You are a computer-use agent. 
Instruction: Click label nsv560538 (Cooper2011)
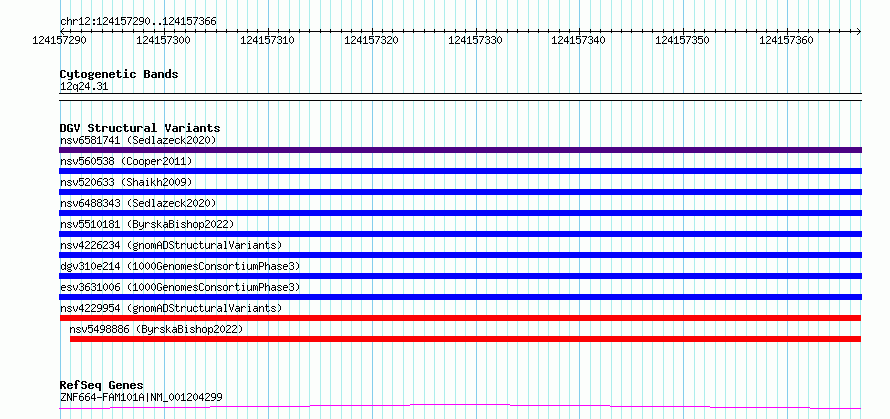pos(126,161)
